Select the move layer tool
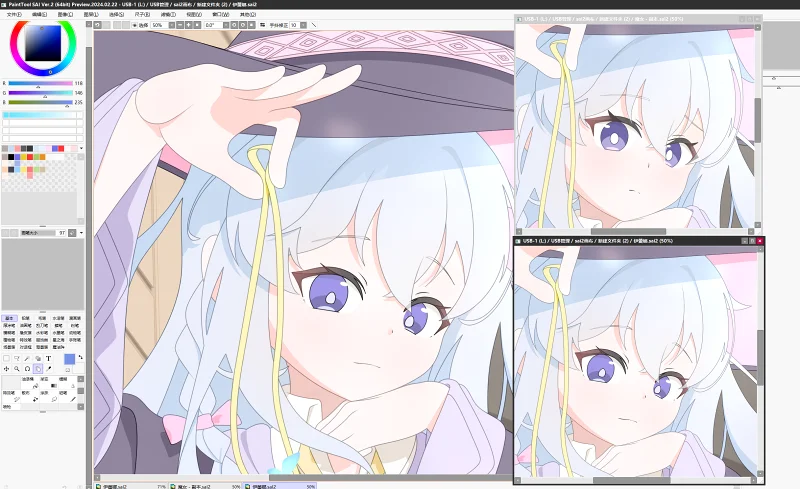This screenshot has width=800, height=489. 7,369
